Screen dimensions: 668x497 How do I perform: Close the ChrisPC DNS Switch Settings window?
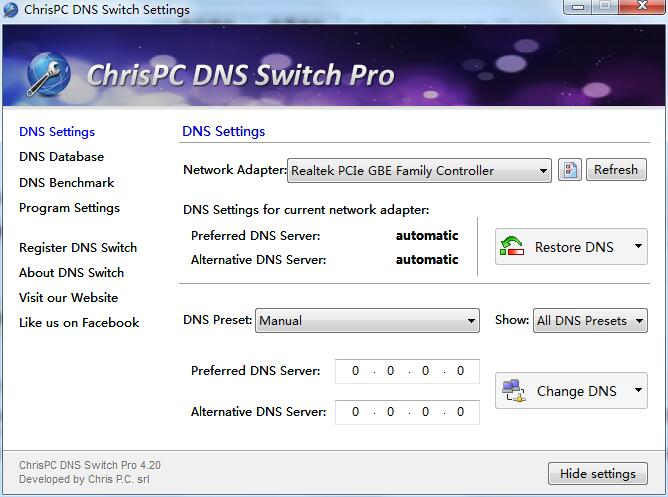pos(642,6)
